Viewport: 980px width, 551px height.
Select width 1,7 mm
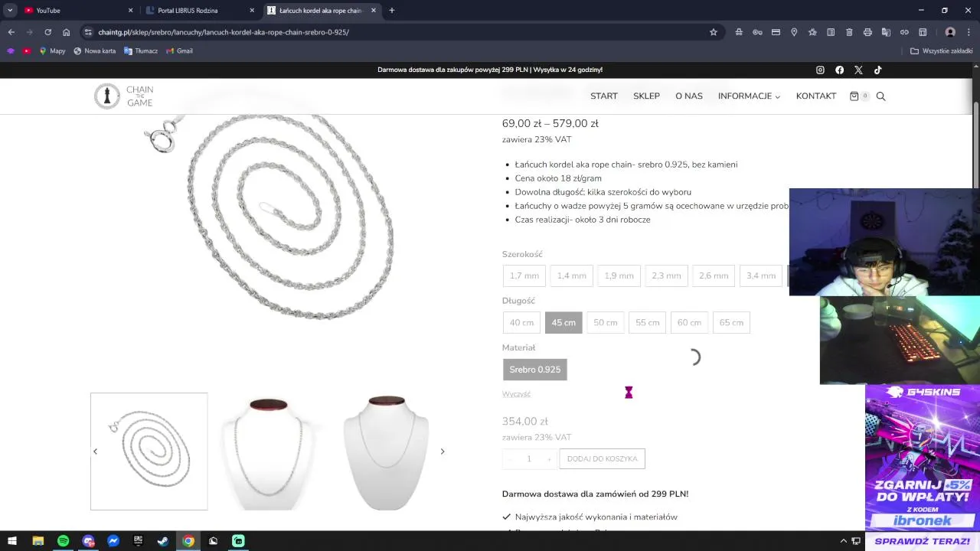click(524, 275)
